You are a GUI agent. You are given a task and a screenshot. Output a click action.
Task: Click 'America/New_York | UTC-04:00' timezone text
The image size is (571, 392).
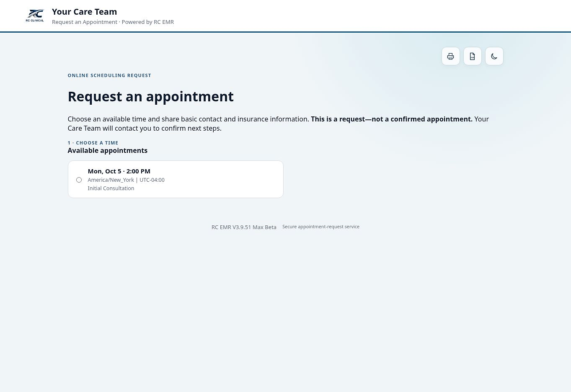126,180
